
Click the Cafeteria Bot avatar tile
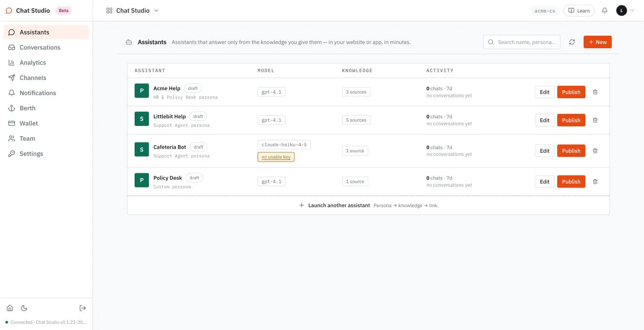coord(142,150)
